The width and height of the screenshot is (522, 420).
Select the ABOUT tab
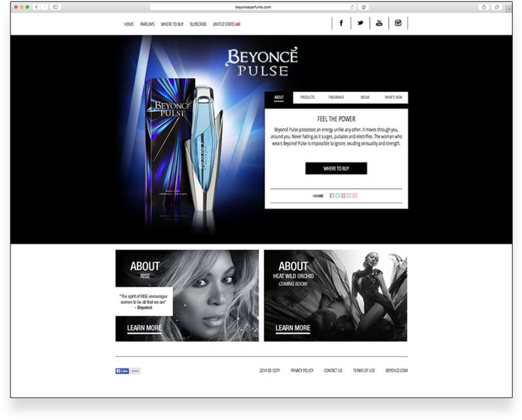pos(278,97)
